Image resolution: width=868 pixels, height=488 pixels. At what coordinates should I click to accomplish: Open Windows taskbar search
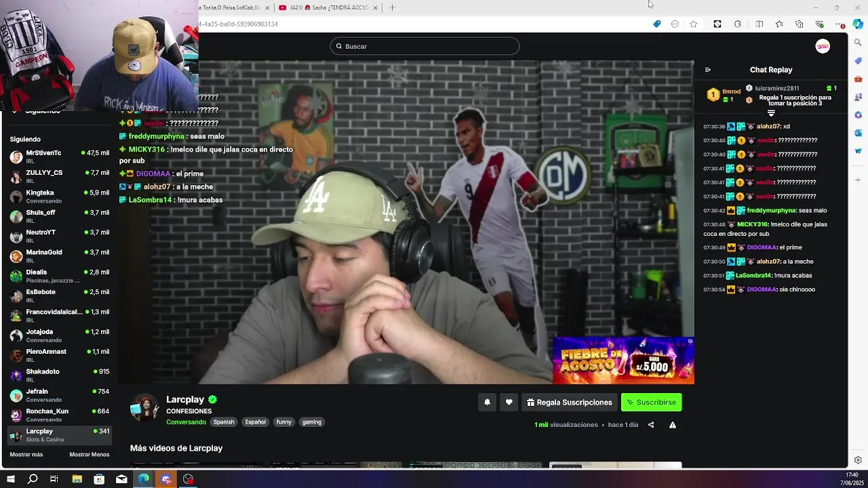(x=33, y=479)
